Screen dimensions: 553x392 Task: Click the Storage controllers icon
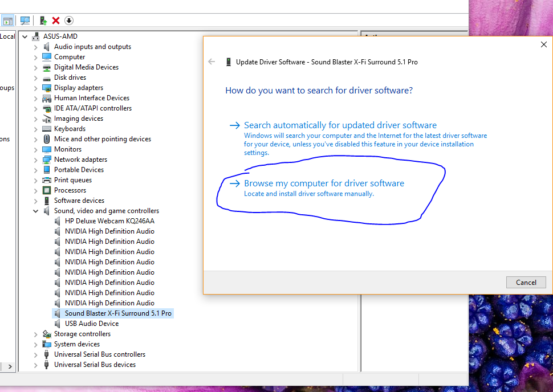(x=47, y=334)
